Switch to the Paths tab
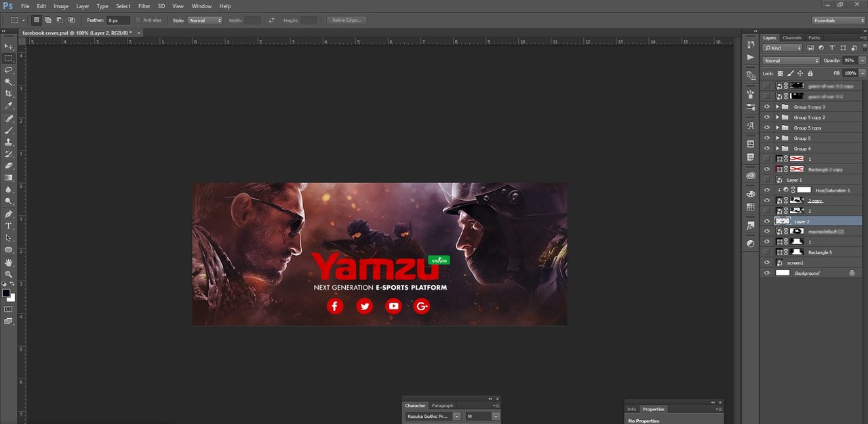 pyautogui.click(x=814, y=38)
